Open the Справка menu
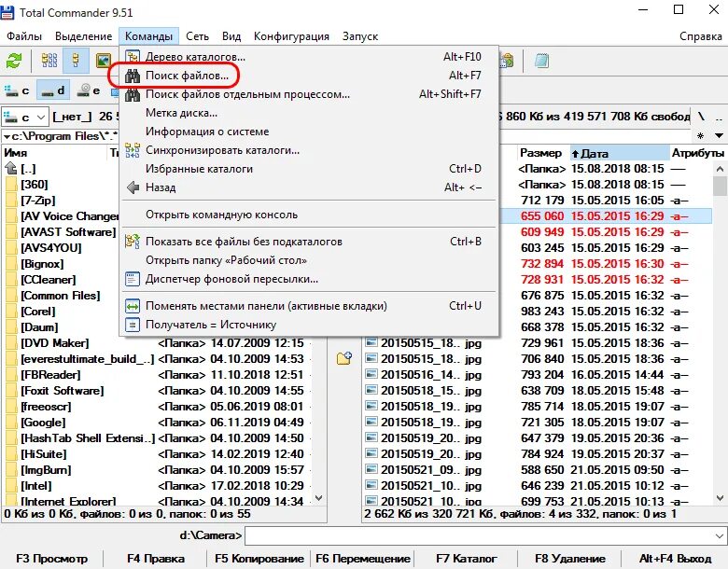Image resolution: width=728 pixels, height=569 pixels. point(701,36)
